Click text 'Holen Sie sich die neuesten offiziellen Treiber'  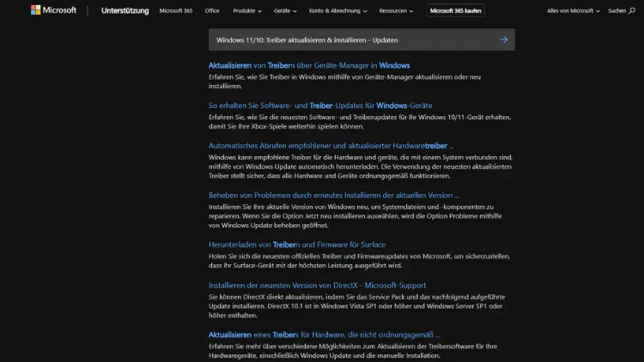coord(276,256)
